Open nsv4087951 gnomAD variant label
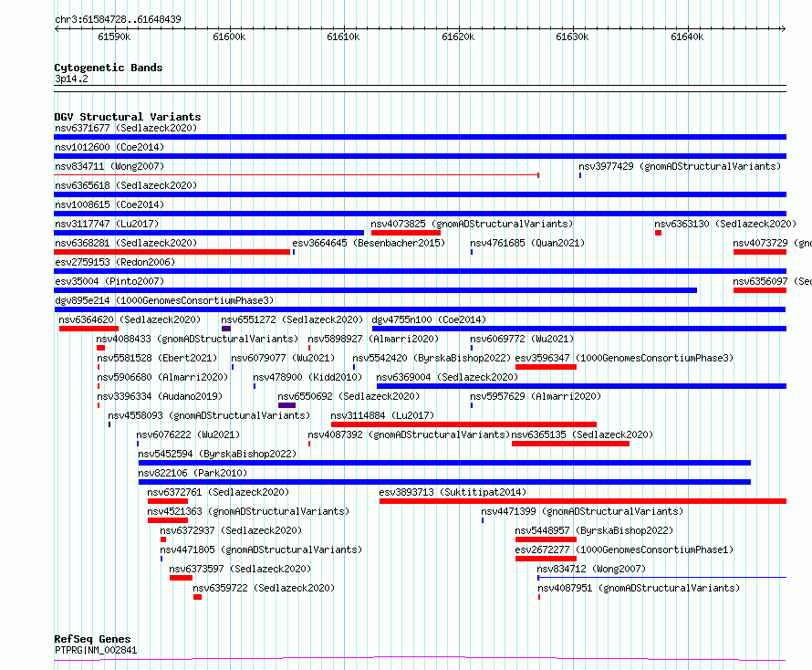Image resolution: width=812 pixels, height=670 pixels. [x=639, y=588]
